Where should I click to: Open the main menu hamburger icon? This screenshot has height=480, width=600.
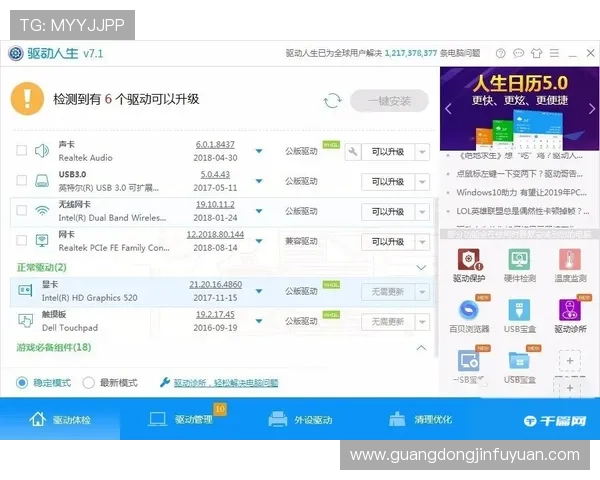(554, 53)
